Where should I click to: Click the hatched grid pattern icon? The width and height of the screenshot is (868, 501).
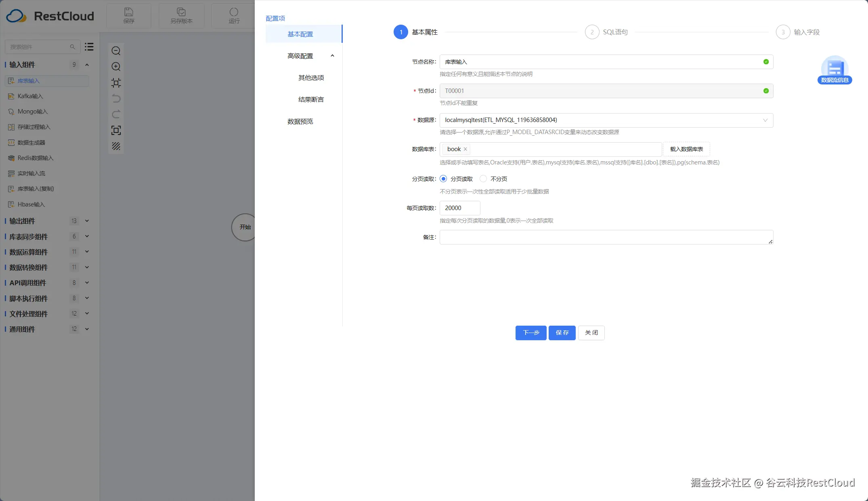[x=116, y=146]
